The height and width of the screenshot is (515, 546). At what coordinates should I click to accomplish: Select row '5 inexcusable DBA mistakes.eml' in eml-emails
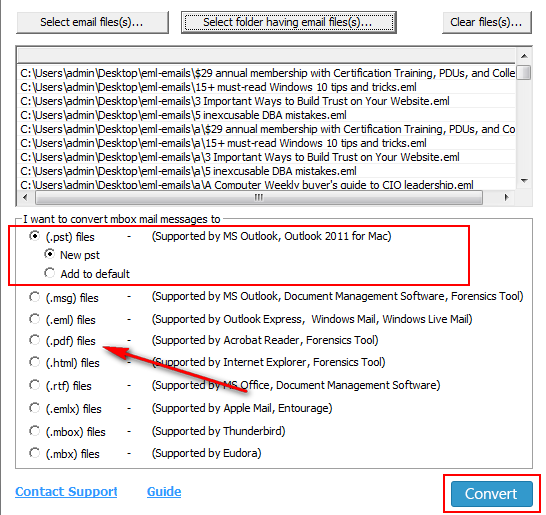point(266,115)
